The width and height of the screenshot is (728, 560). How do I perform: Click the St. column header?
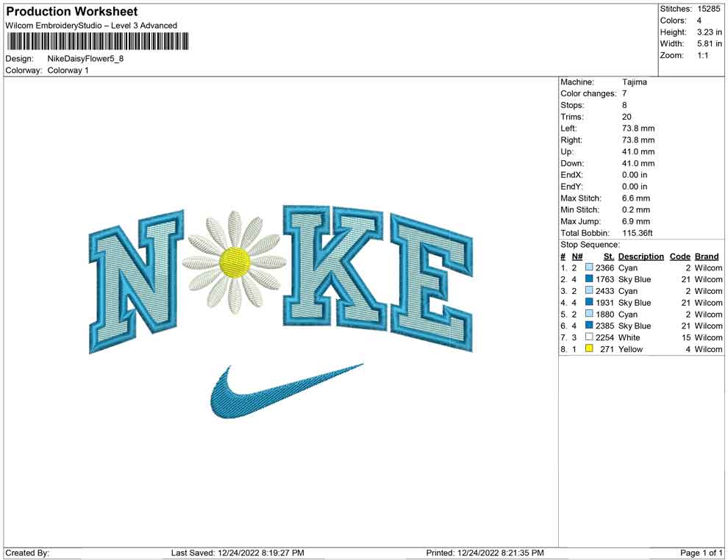coord(608,256)
